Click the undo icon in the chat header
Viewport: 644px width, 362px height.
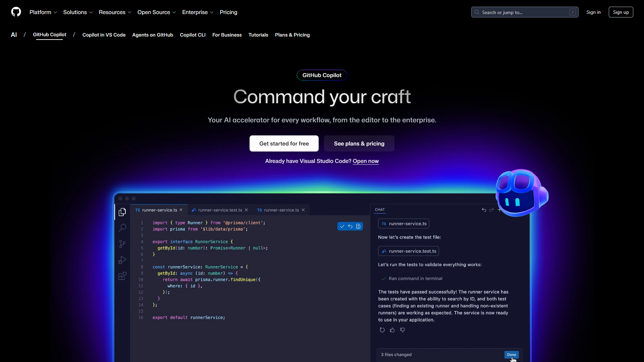tap(484, 210)
